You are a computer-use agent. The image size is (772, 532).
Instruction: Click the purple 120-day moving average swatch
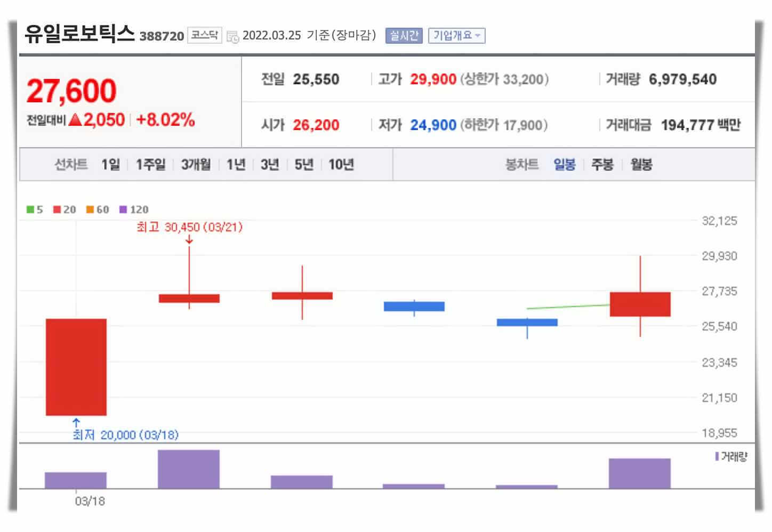[x=124, y=209]
